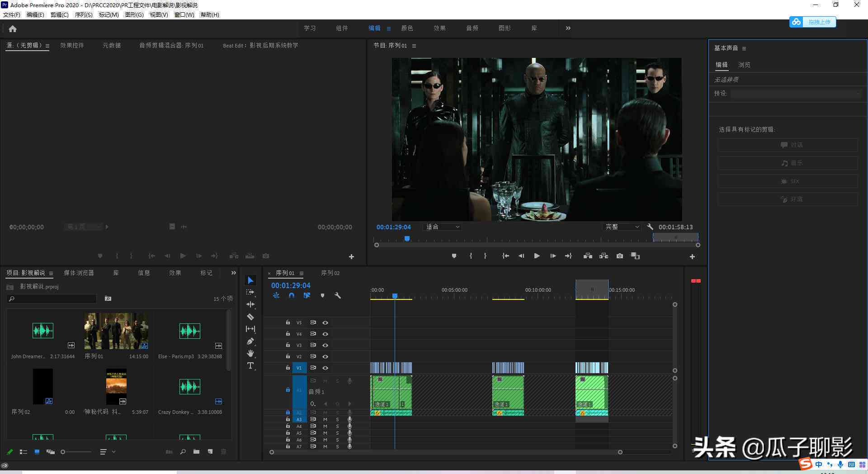Select the Pen tool
This screenshot has width=868, height=474.
click(250, 341)
